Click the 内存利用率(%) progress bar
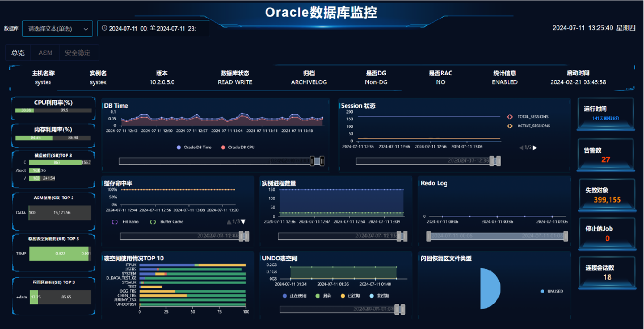This screenshot has width=644, height=329. pyautogui.click(x=53, y=138)
